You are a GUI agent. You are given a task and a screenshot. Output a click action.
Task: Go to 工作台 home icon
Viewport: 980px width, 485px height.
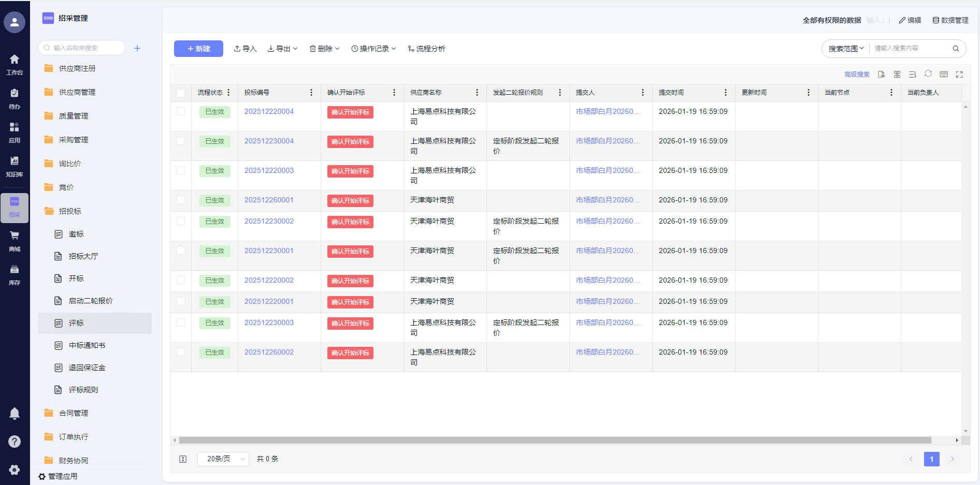pyautogui.click(x=15, y=64)
